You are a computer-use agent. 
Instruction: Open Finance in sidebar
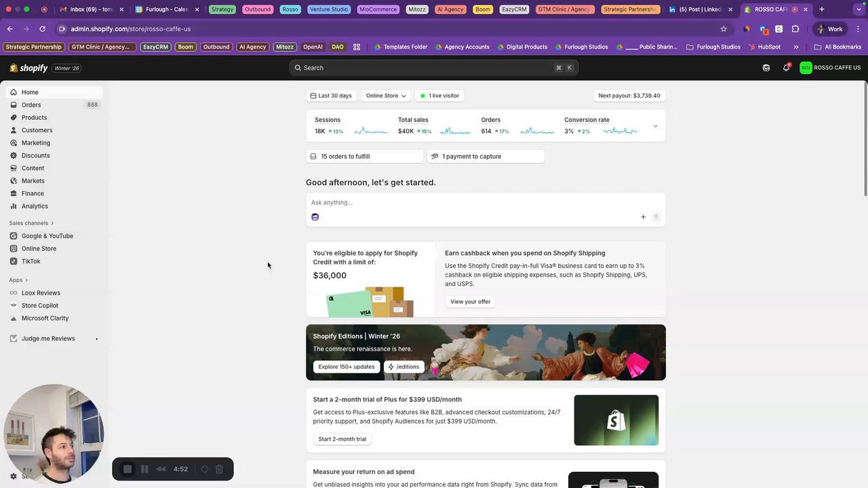(53, 193)
